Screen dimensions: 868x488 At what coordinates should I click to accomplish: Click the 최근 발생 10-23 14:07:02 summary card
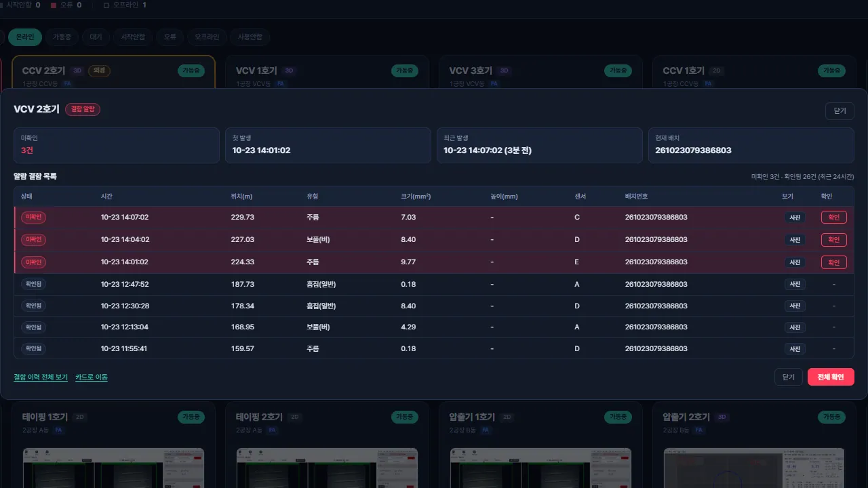click(x=539, y=145)
